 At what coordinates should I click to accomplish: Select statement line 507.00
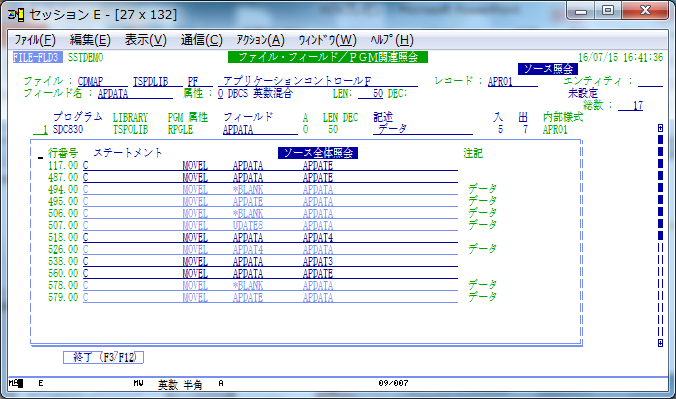[270, 226]
